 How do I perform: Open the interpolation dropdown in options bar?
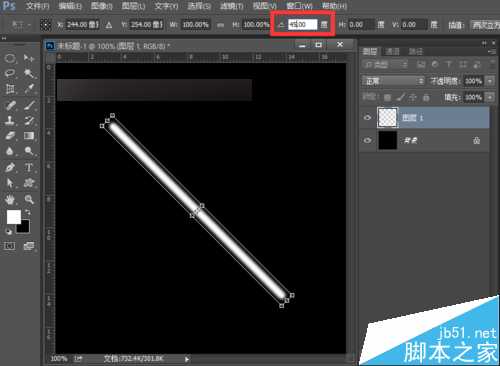(485, 25)
